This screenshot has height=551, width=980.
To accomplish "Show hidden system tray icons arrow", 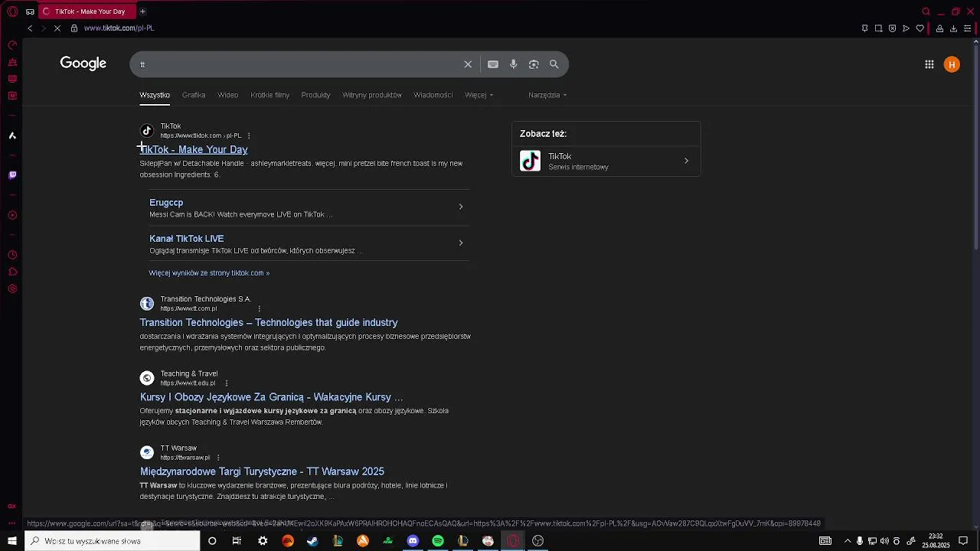I will click(848, 541).
